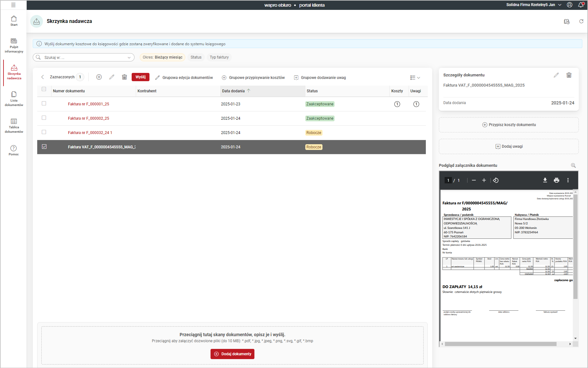Open Faktura nr F_000032_24 1 link
Image resolution: width=588 pixels, height=368 pixels.
pos(90,133)
